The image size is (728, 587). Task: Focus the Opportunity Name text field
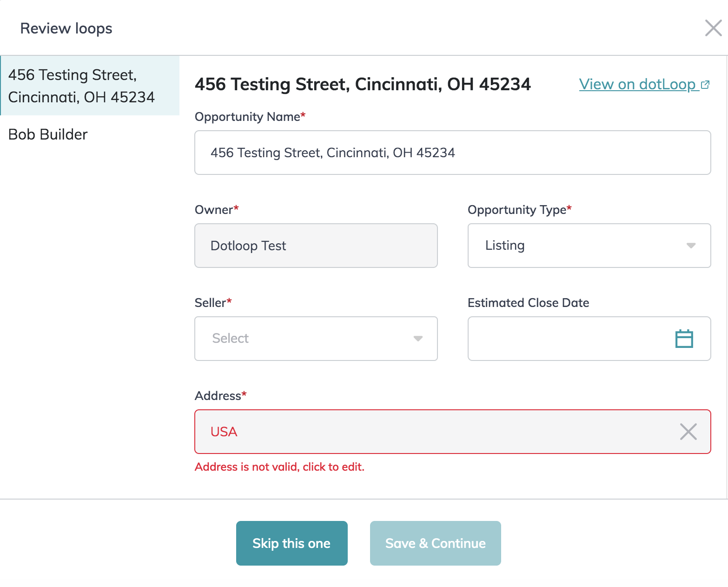click(x=452, y=153)
